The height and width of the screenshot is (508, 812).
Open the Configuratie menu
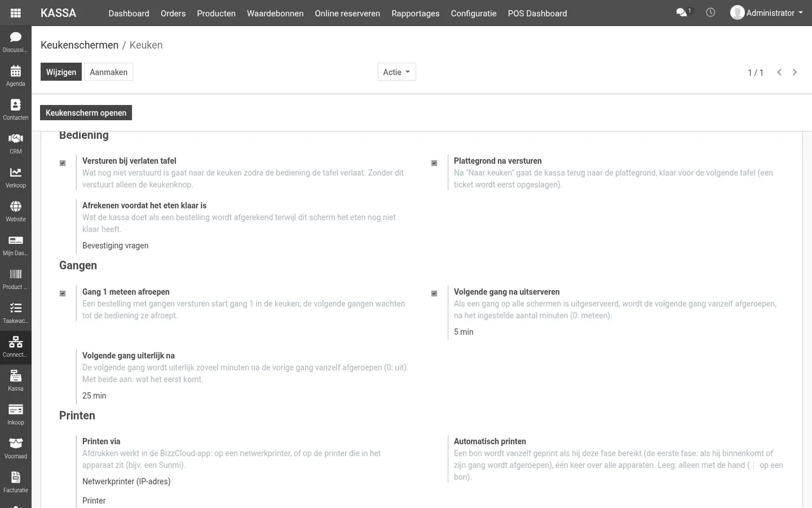pyautogui.click(x=473, y=13)
